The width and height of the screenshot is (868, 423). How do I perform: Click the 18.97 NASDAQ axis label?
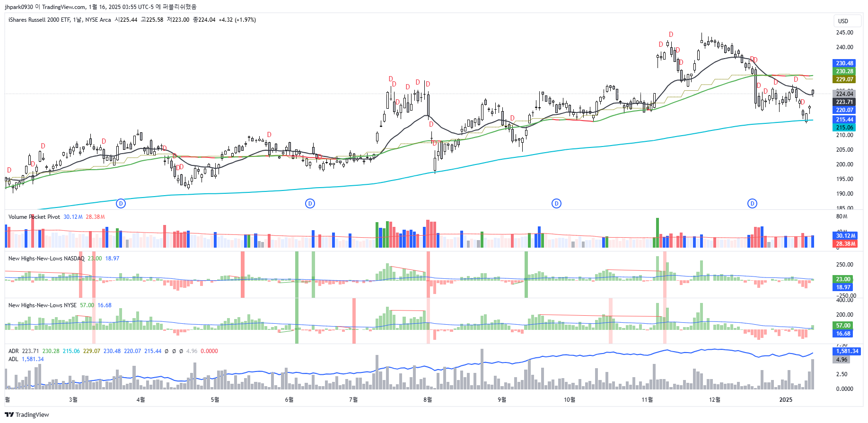click(843, 287)
